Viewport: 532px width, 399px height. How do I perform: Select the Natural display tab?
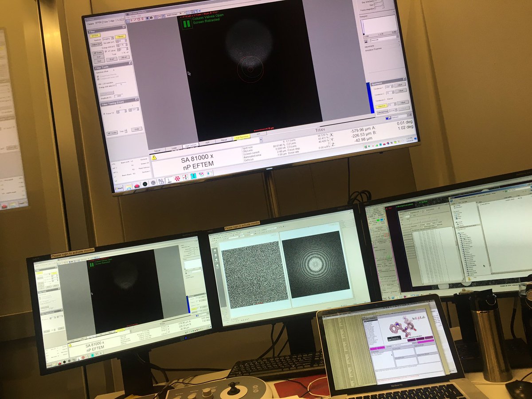(157, 150)
